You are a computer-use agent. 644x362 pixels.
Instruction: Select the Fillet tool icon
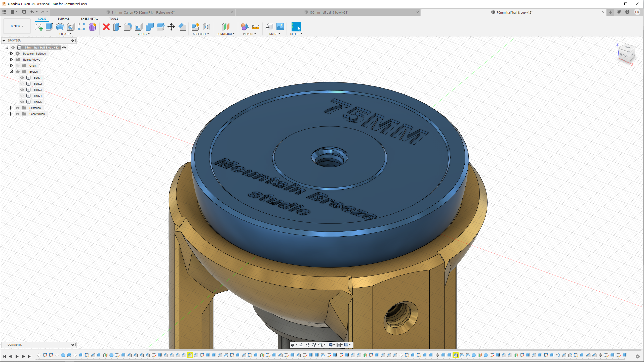click(128, 26)
